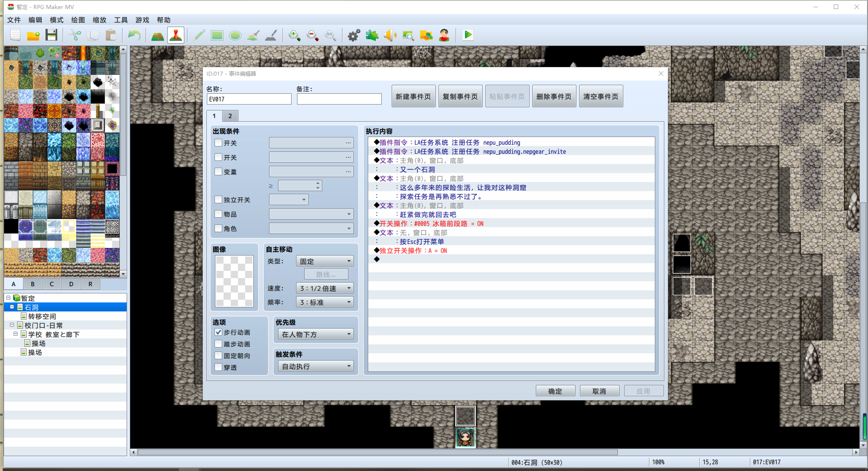The width and height of the screenshot is (868, 471).
Task: Open the 触发条件 trigger dropdown
Action: [x=316, y=366]
